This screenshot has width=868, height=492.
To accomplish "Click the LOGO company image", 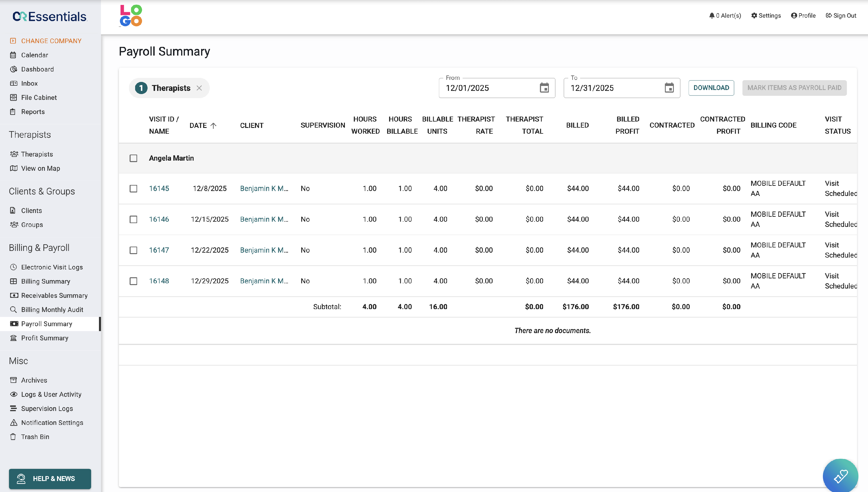I will (131, 16).
